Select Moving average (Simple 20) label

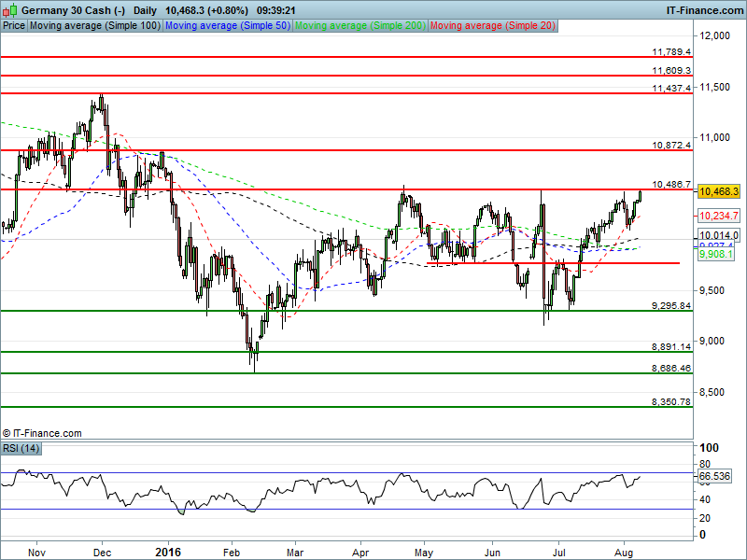[493, 26]
